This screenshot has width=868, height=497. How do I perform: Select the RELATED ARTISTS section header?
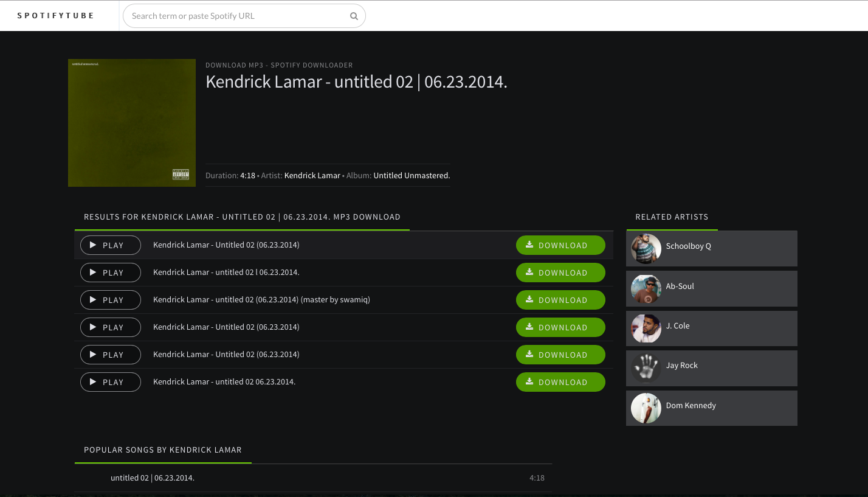672,217
